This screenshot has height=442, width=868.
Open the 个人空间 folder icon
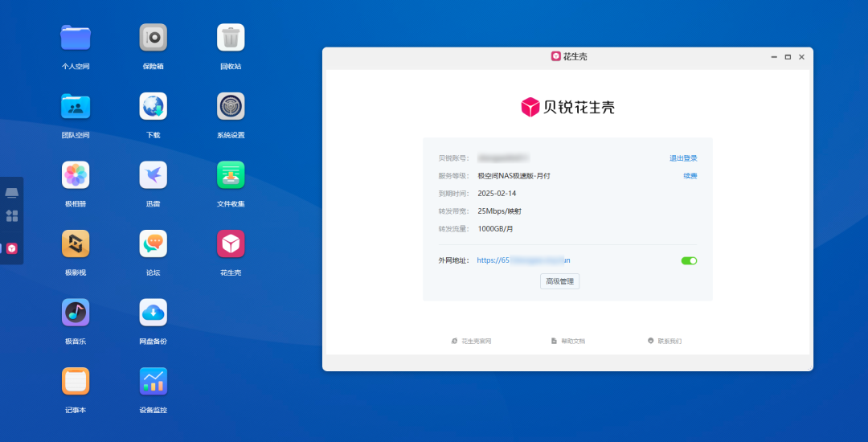[76, 38]
